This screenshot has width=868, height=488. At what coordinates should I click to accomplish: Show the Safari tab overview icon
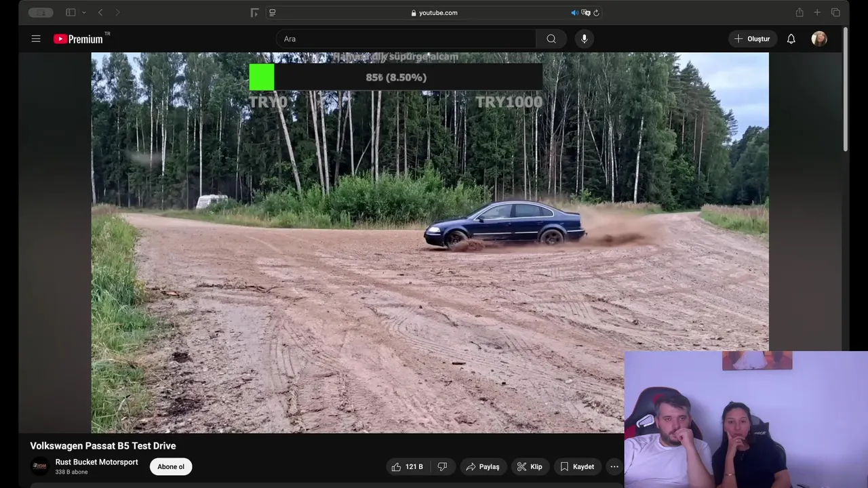(x=835, y=12)
